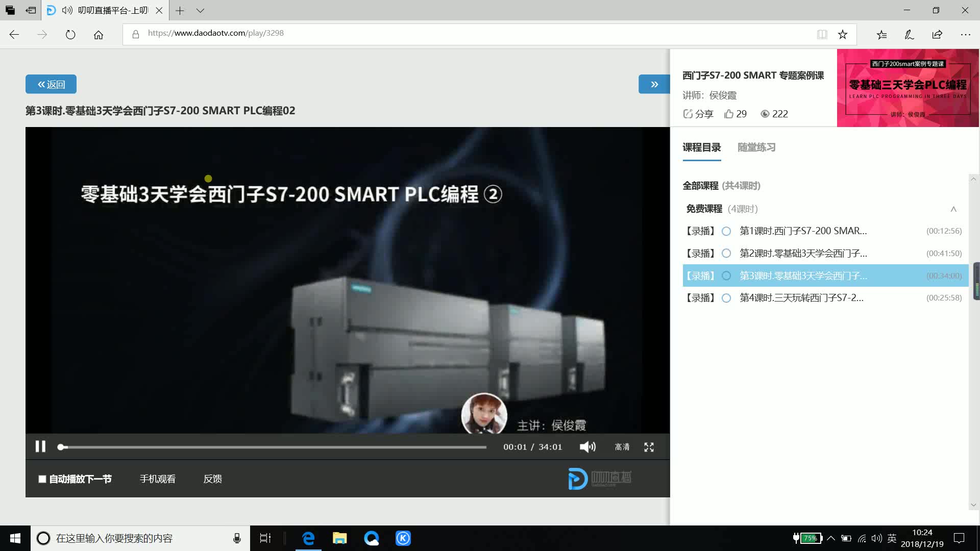
Task: Click the video progress bar track
Action: pos(273,447)
